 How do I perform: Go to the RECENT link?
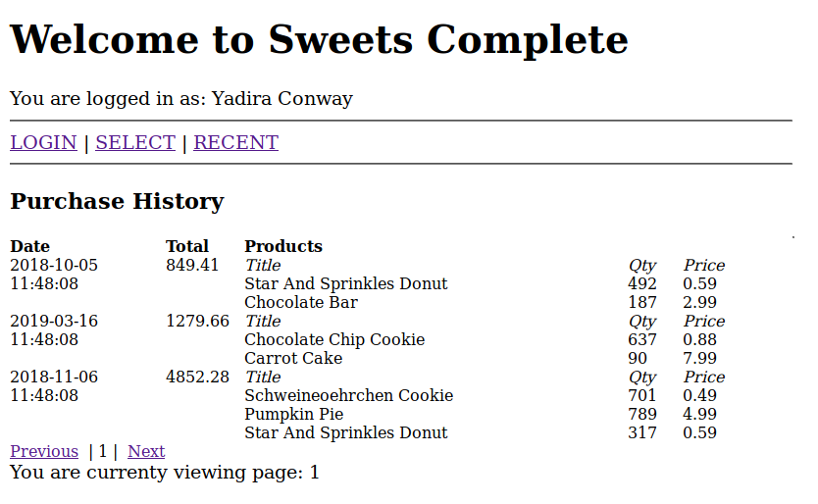[x=235, y=143]
